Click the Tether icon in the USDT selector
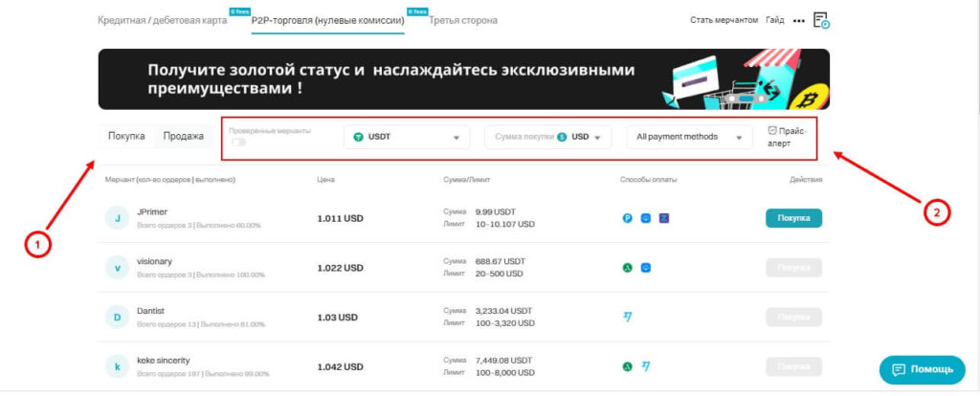Screen dimensions: 980x396 click(x=359, y=137)
